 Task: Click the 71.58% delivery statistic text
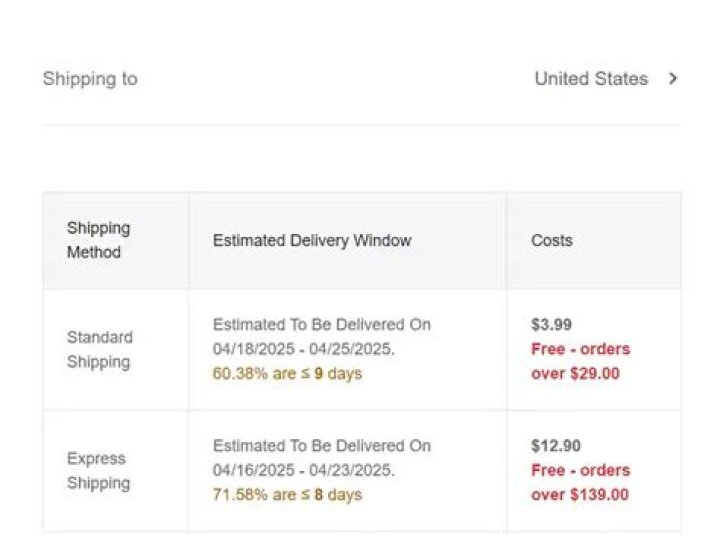coord(287,495)
